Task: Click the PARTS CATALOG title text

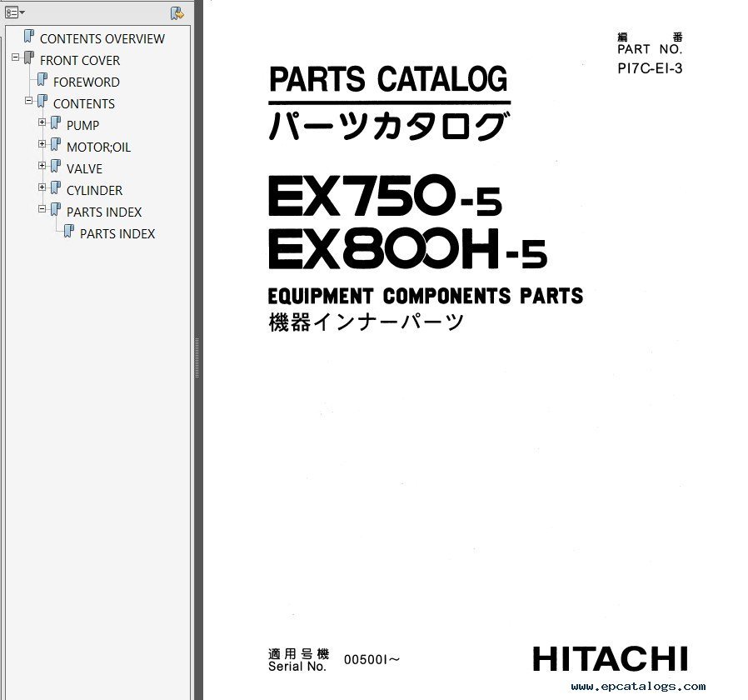Action: pyautogui.click(x=388, y=79)
